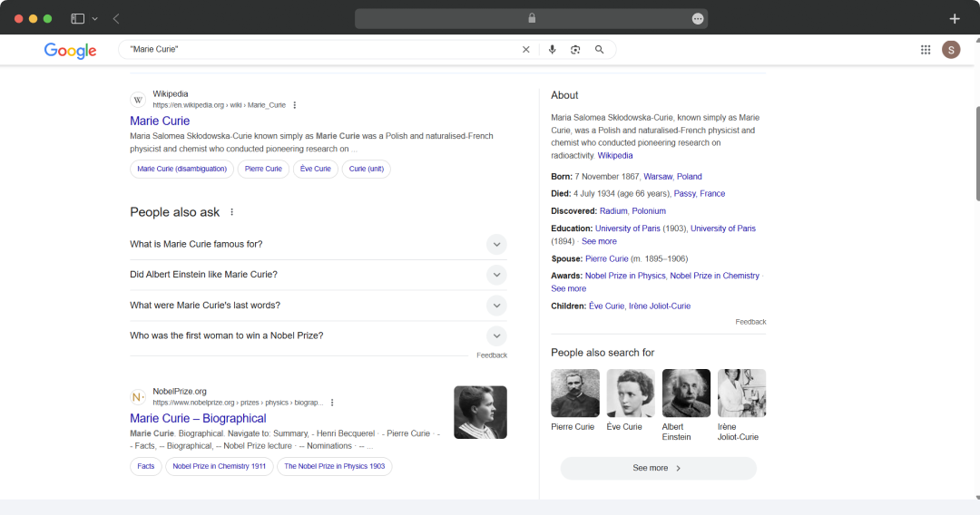Open search by image camera icon
The width and height of the screenshot is (980, 515).
pos(575,49)
